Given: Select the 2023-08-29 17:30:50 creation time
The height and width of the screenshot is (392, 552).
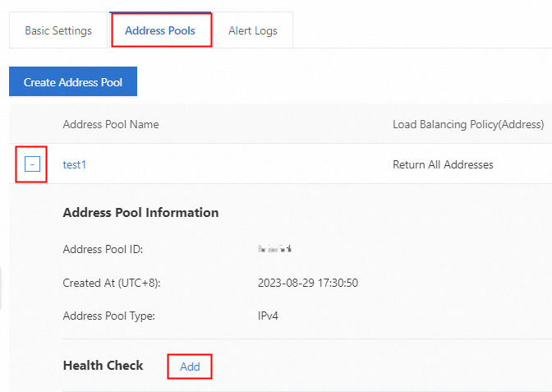Looking at the screenshot, I should point(308,283).
